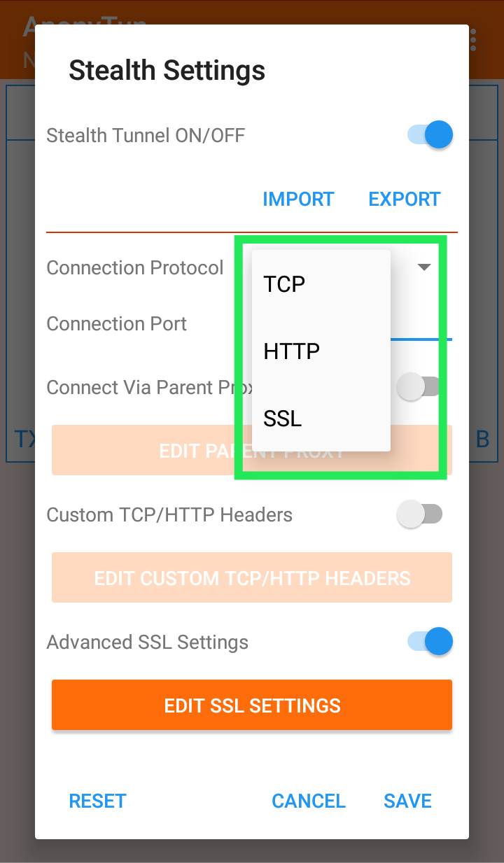This screenshot has height=863, width=504.
Task: Collapse the Connection Protocol dropdown arrow
Action: coord(424,267)
